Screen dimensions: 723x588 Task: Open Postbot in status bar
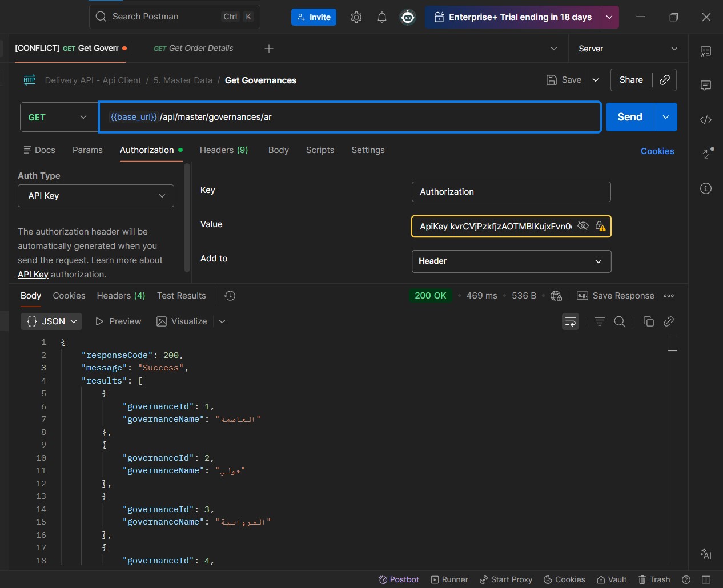(x=399, y=579)
